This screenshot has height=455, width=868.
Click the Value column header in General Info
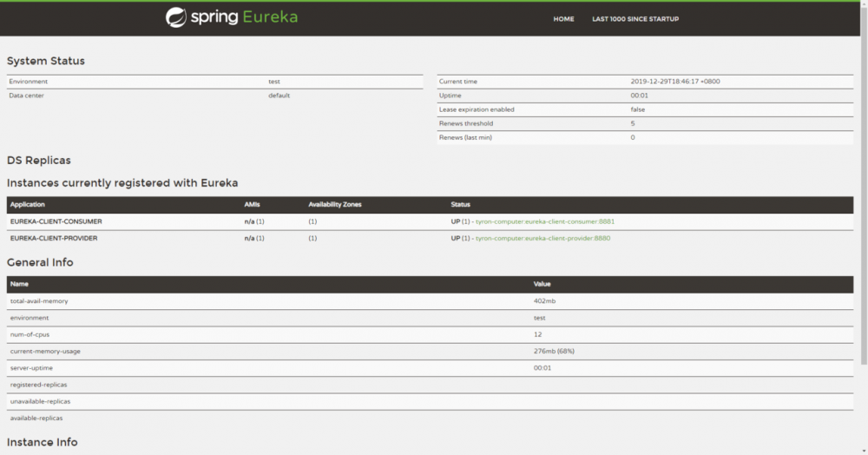pyautogui.click(x=542, y=284)
